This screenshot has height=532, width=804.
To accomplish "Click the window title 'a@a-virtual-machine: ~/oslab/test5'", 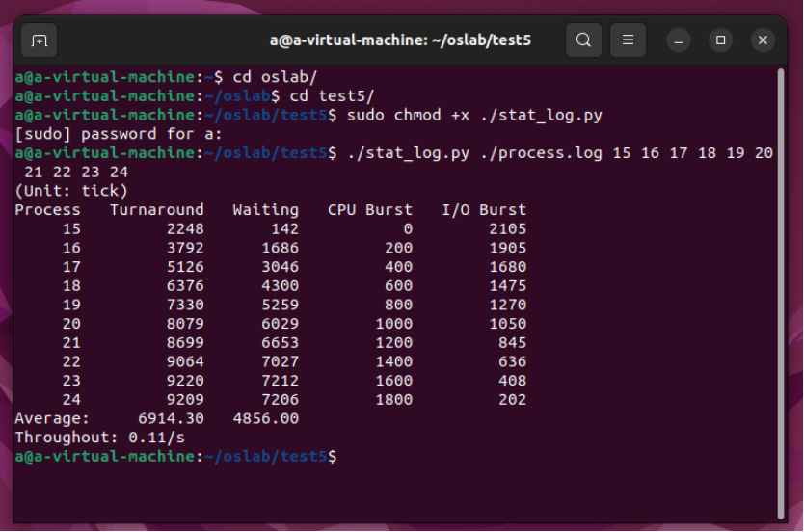I will tap(400, 40).
